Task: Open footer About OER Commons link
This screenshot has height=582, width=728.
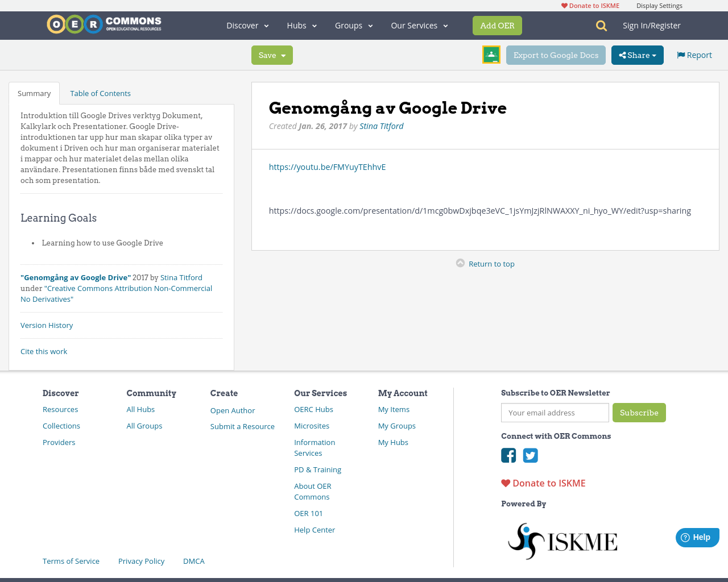Action: (313, 492)
